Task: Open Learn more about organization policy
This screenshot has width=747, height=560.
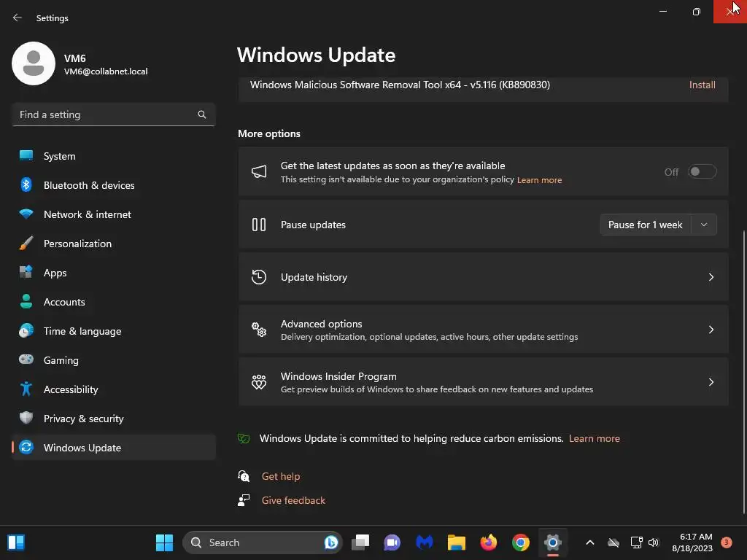Action: [x=539, y=180]
